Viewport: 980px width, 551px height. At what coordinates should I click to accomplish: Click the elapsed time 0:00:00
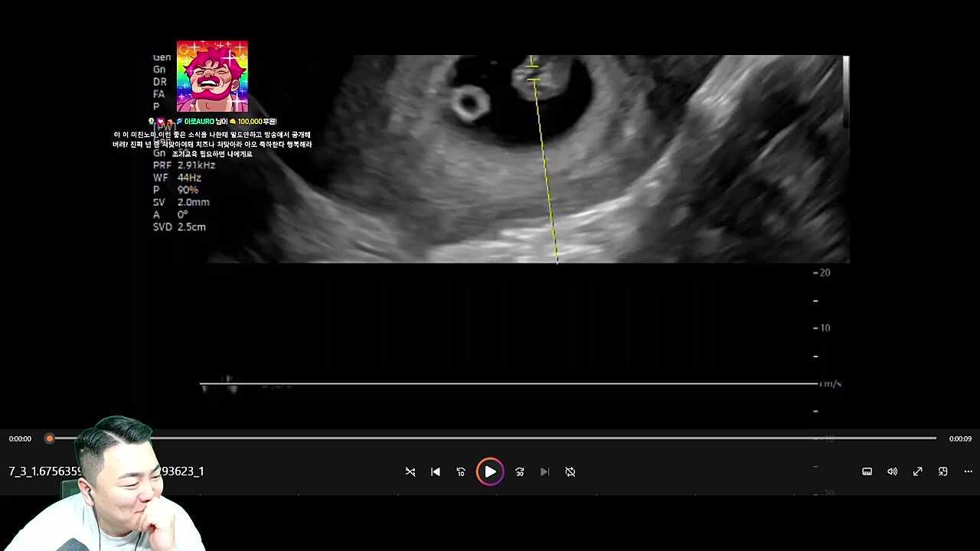point(20,439)
